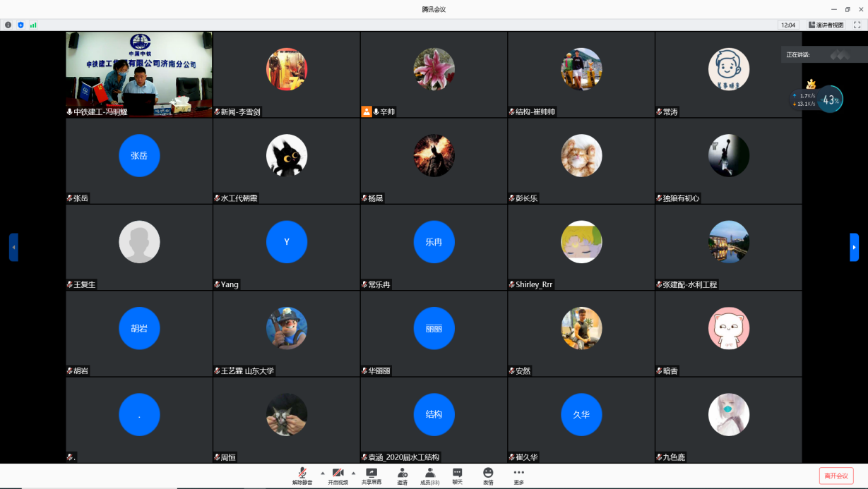Screen dimensions: 868x489
Task: Open the More (更多) menu
Action: pyautogui.click(x=519, y=476)
